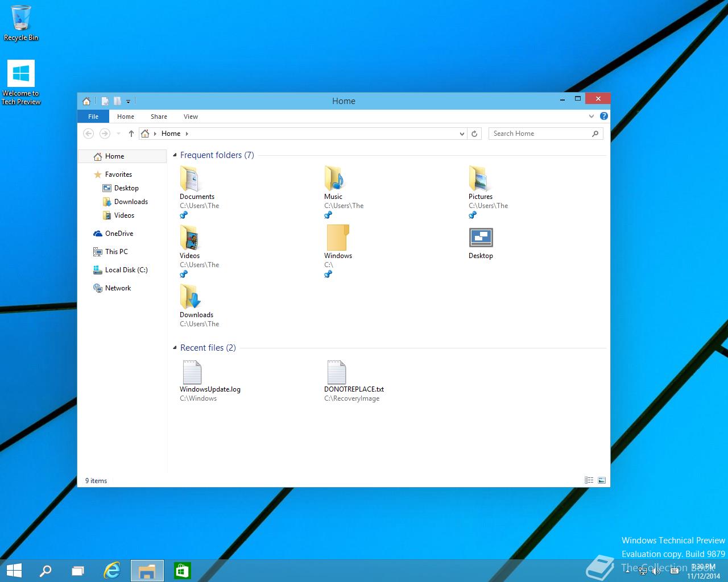Go forward using the Forward arrow button
The width and height of the screenshot is (728, 582).
(105, 134)
